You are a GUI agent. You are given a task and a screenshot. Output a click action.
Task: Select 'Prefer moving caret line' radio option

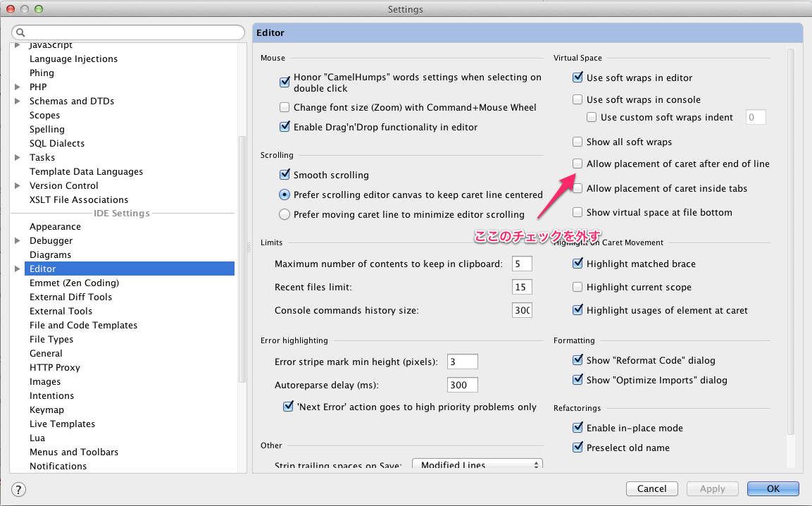pyautogui.click(x=285, y=214)
